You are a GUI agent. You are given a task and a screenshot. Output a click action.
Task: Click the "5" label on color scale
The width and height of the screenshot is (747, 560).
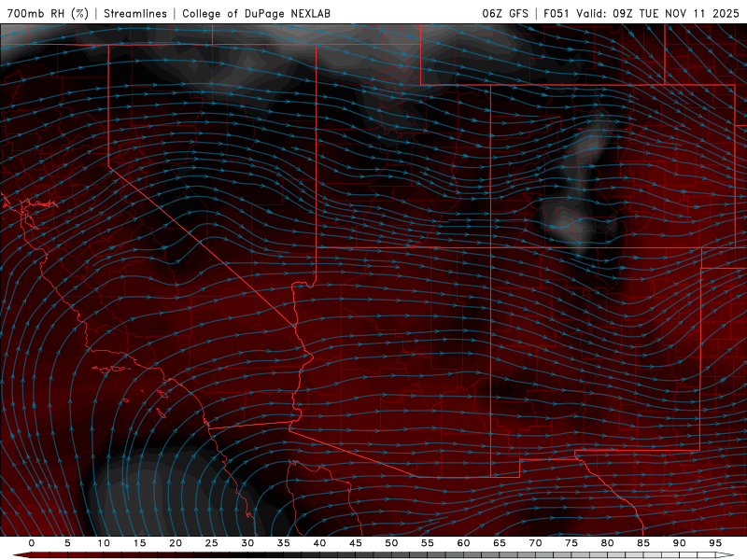[67, 543]
